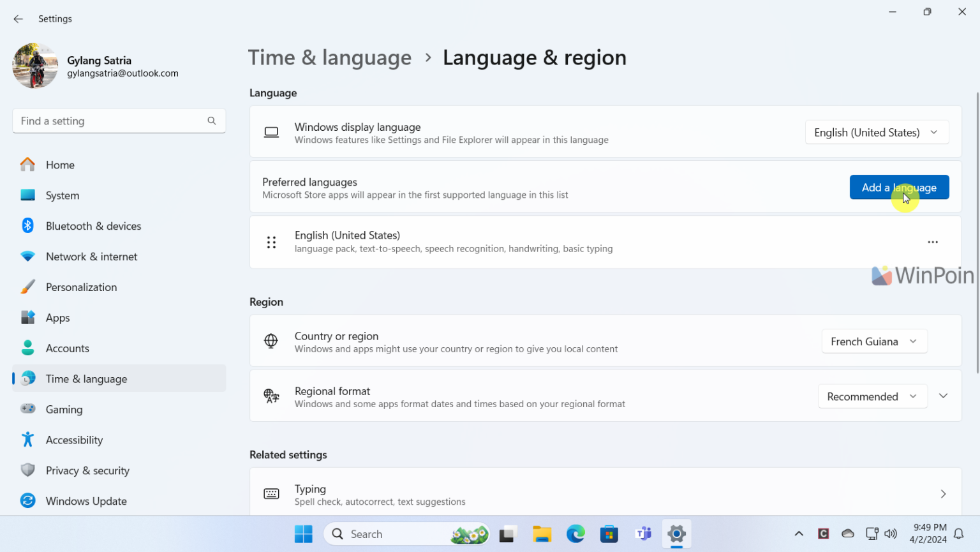Open Home settings page
Screen dimensions: 980x552
click(x=119, y=165)
